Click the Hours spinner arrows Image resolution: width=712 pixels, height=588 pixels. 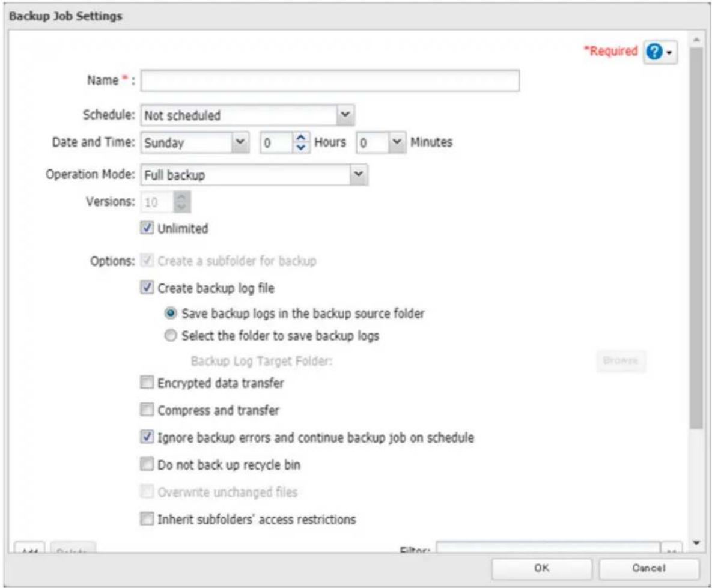300,142
